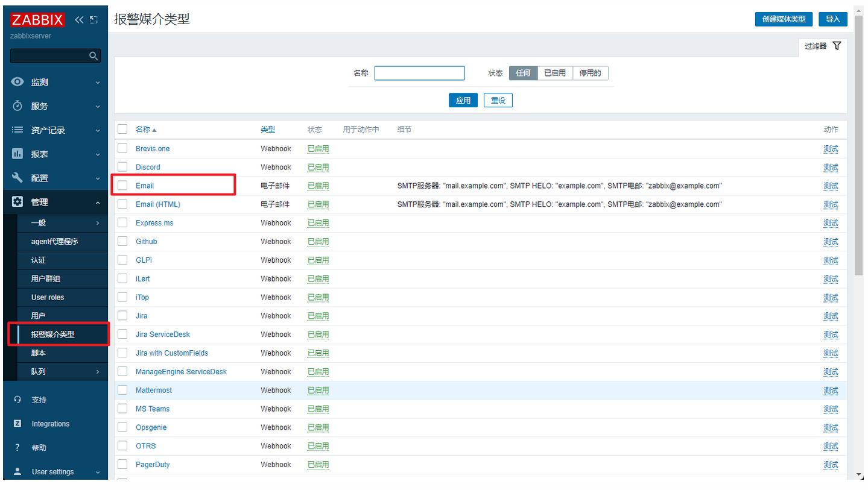The width and height of the screenshot is (868, 490).
Task: Expand the 监测 menu chevron
Action: click(x=98, y=83)
